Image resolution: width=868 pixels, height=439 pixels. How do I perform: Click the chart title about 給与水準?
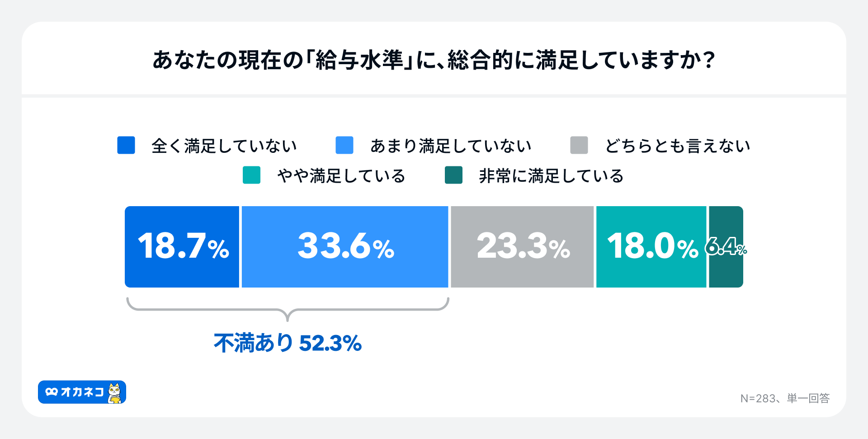tap(434, 60)
